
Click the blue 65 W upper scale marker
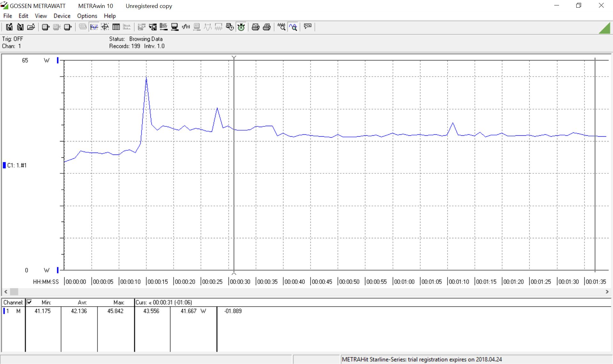click(58, 60)
